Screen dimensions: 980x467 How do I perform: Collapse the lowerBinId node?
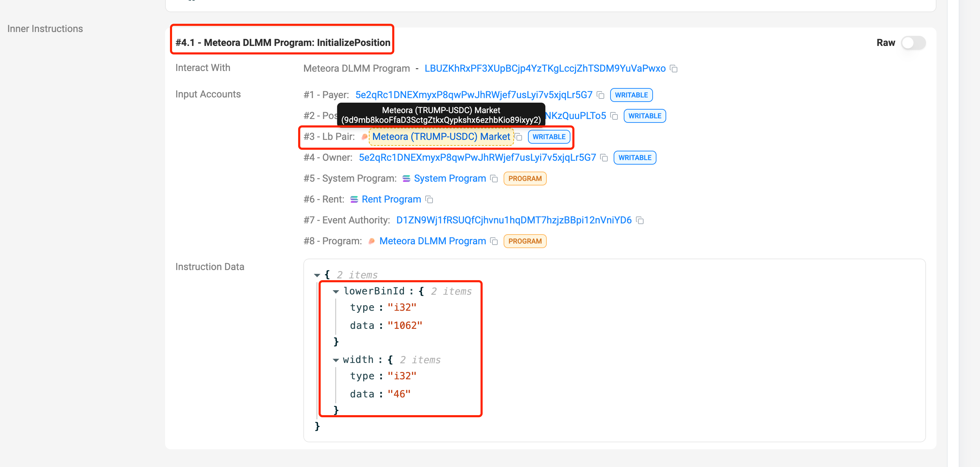pyautogui.click(x=335, y=292)
